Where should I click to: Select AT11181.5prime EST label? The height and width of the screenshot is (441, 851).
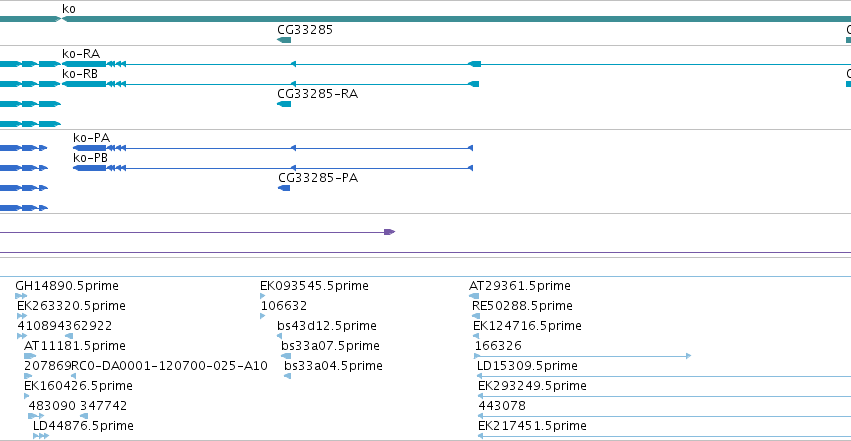click(75, 346)
